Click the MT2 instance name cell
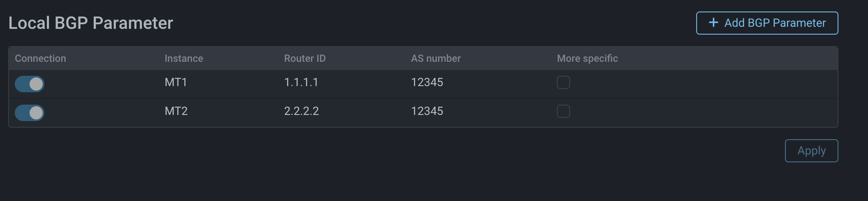Viewport: 868px width, 201px height. (176, 111)
